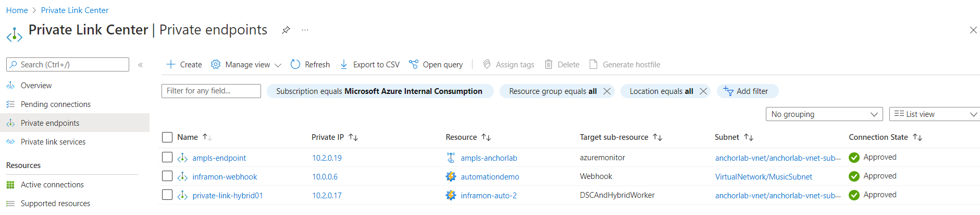Open the No grouping dropdown

tap(824, 114)
